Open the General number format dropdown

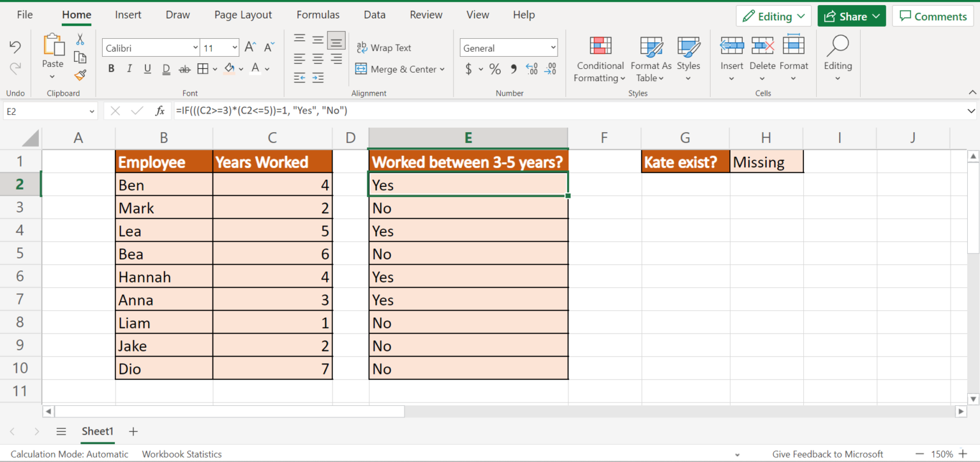click(x=509, y=48)
